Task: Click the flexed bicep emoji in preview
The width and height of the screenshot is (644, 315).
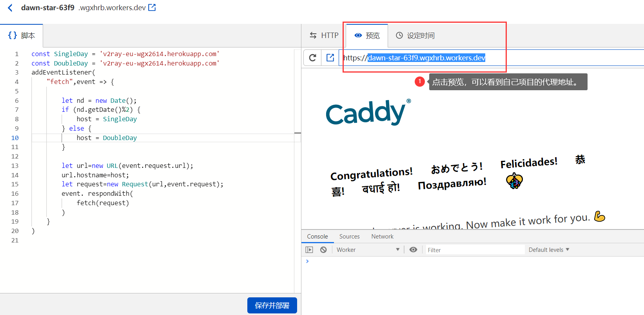Action: coord(600,216)
